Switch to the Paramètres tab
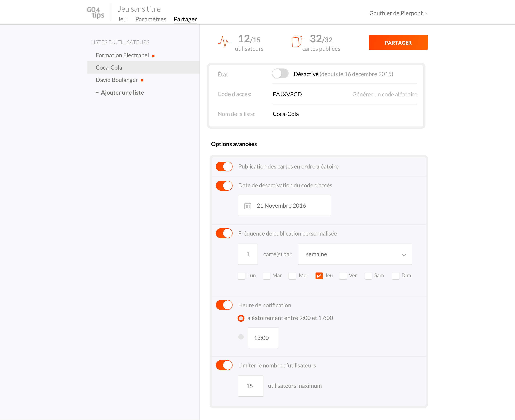 [151, 19]
